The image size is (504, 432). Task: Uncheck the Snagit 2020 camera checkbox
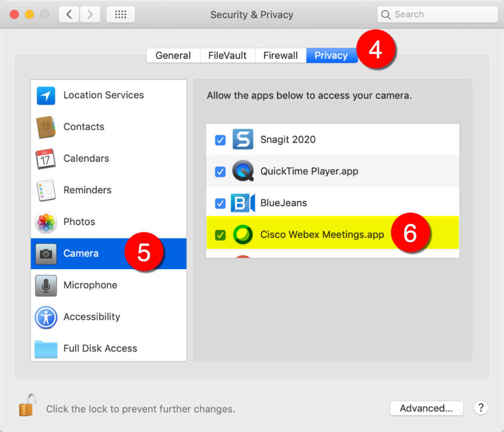(220, 140)
